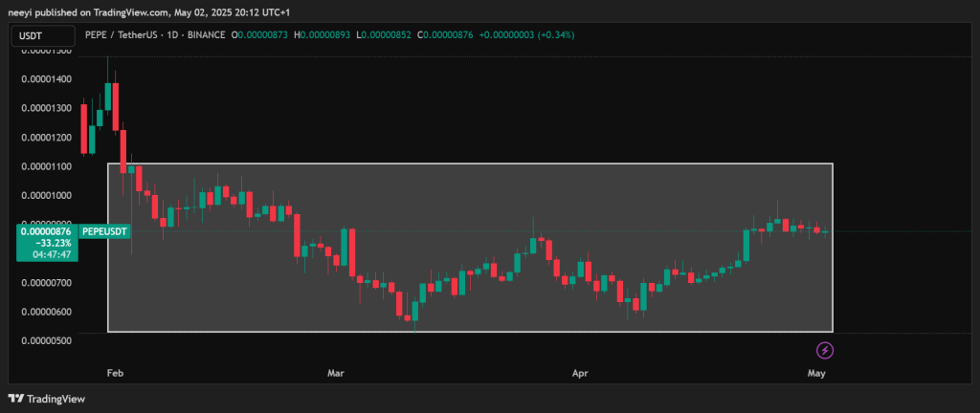Click the Mar date axis label
980x413 pixels.
335,371
